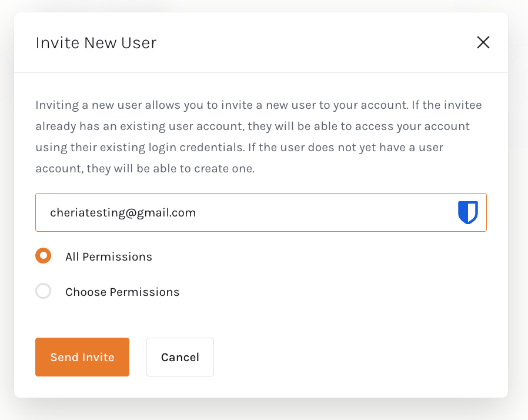The height and width of the screenshot is (420, 528).
Task: Click the Bitwarden shield icon
Action: point(468,212)
